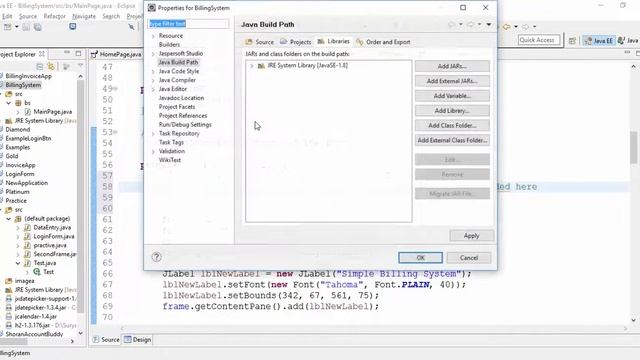Image resolution: width=640 pixels, height=360 pixels.
Task: Select the images folder in explorer
Action: tap(24, 281)
